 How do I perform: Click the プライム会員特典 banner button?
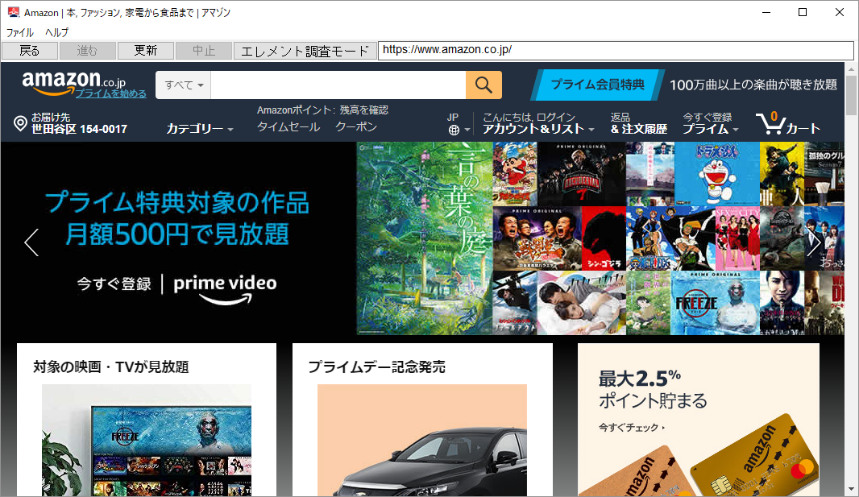tap(596, 85)
